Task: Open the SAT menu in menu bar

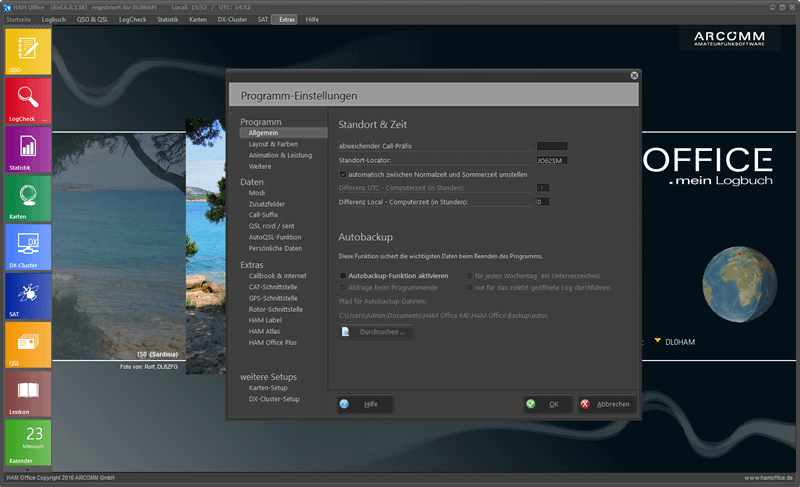Action: (x=263, y=19)
